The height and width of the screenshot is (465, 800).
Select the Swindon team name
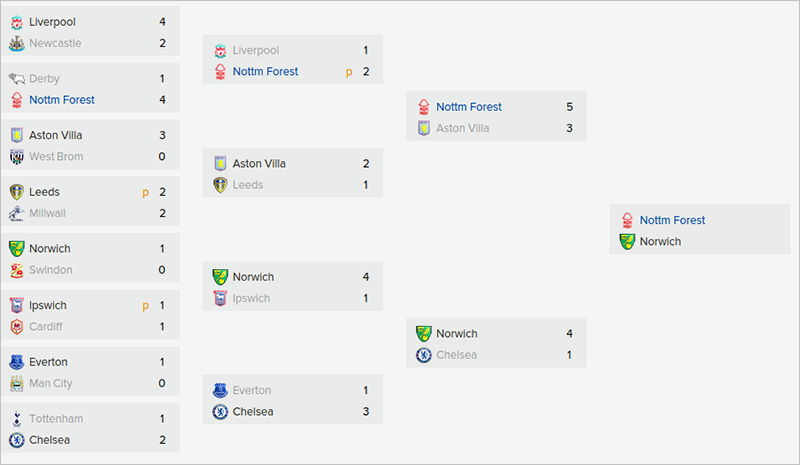[x=51, y=270]
